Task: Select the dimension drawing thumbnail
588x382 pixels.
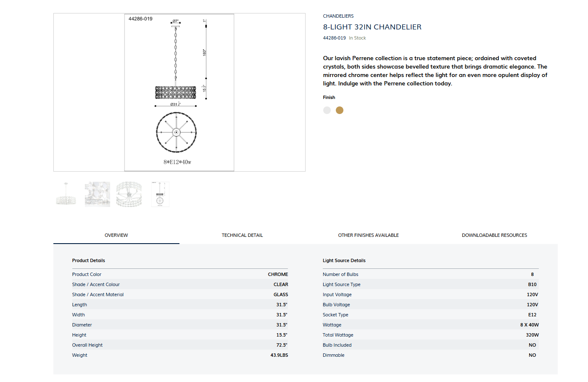Action: pyautogui.click(x=160, y=194)
